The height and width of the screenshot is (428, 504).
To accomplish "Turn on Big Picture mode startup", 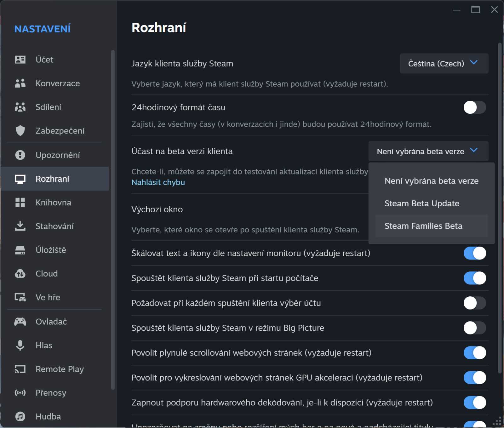I will [x=475, y=328].
